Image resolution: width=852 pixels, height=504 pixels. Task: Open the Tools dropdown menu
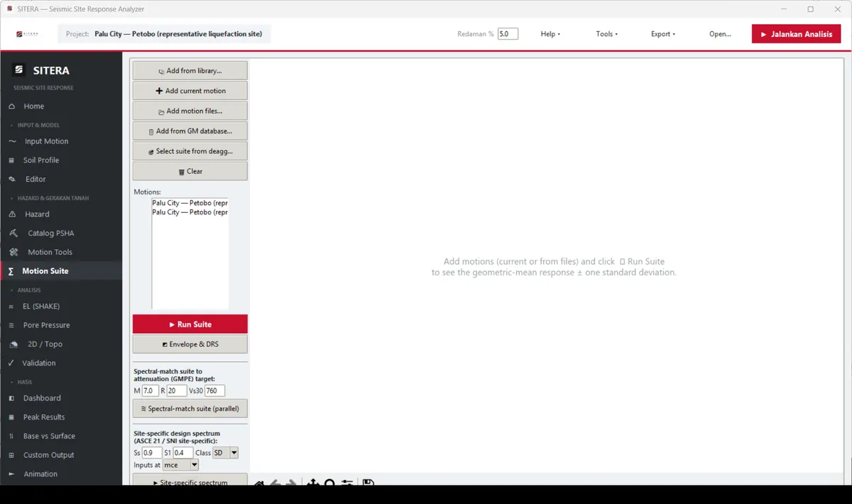(607, 34)
